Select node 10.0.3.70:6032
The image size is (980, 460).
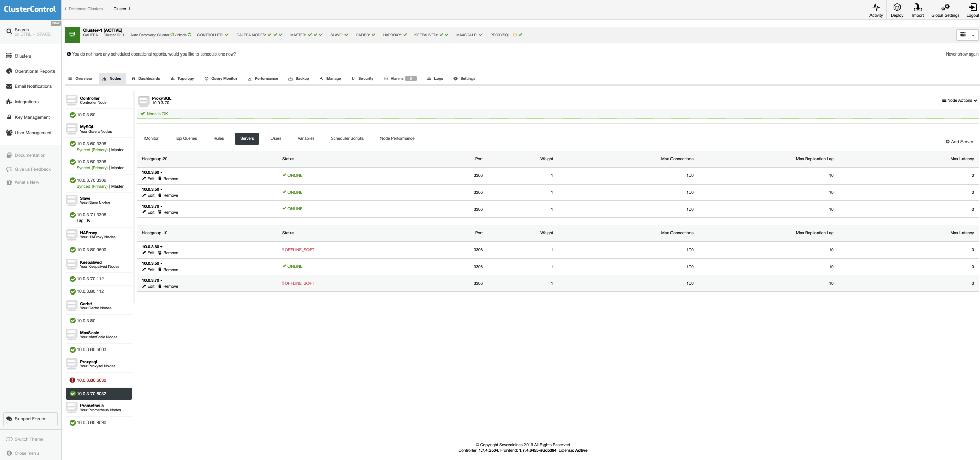pyautogui.click(x=99, y=394)
